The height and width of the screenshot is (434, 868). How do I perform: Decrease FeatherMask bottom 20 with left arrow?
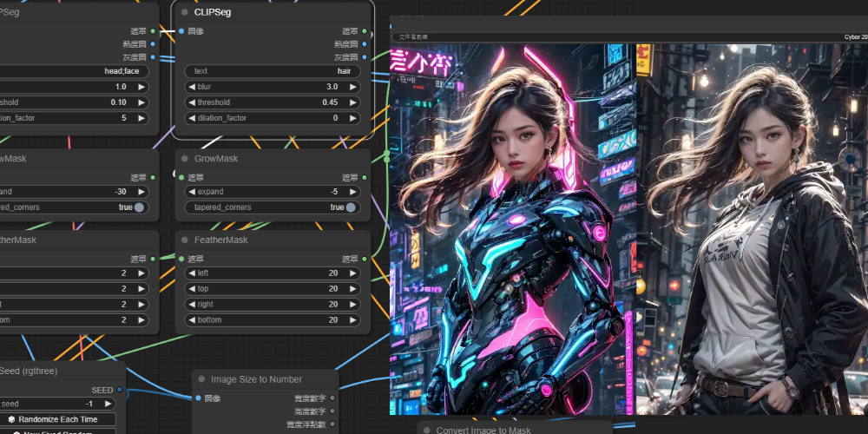[192, 320]
